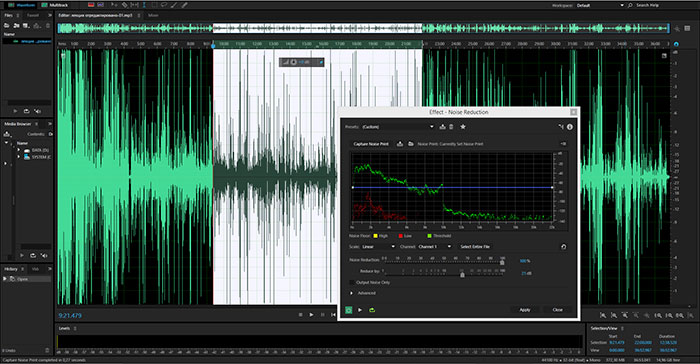
Task: Show the spectral pitch display
Action: click(100, 5)
